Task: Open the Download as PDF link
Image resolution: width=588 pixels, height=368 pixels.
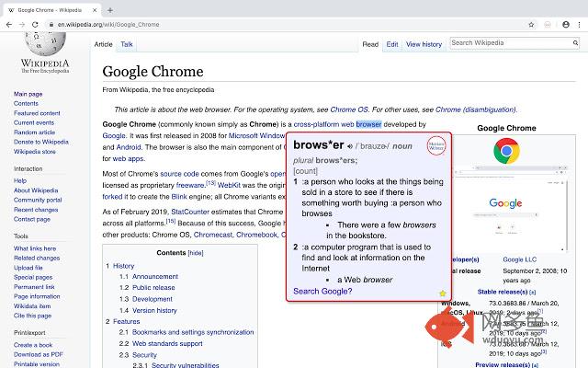Action: [x=39, y=354]
